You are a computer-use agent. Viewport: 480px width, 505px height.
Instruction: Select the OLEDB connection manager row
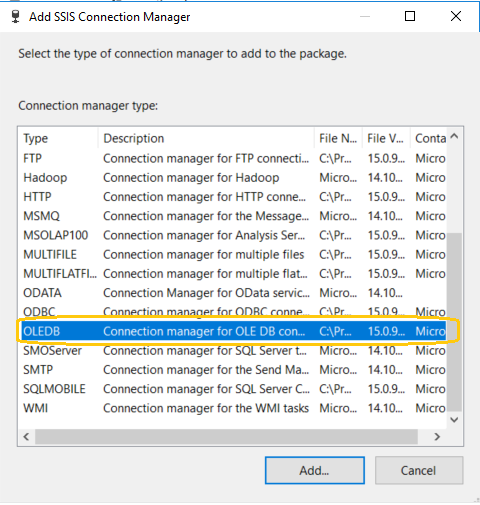(233, 331)
